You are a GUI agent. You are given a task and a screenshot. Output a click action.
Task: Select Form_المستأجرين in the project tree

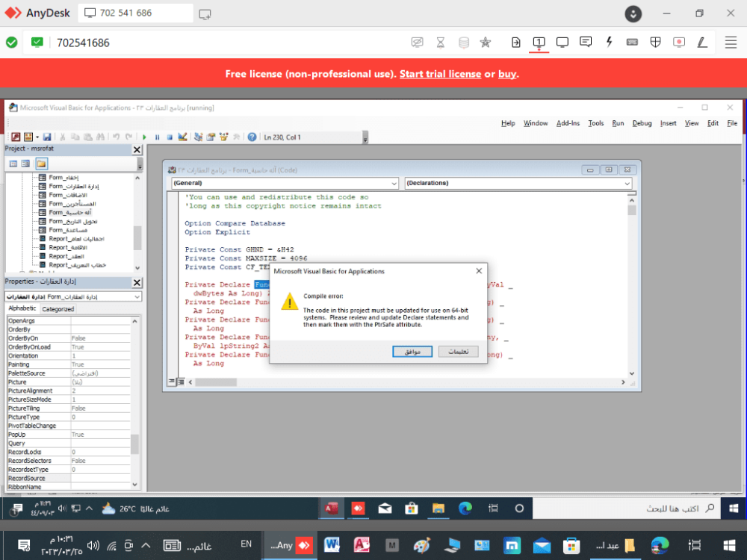coord(72,204)
